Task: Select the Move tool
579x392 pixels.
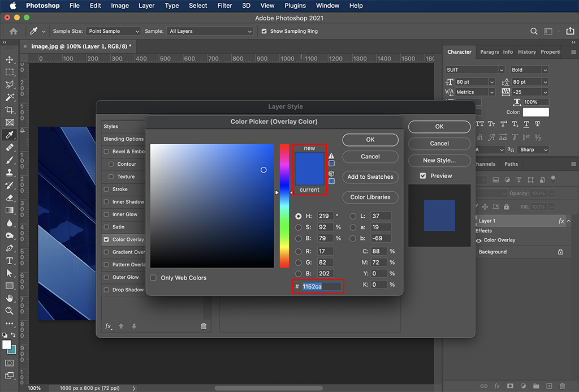Action: tap(10, 59)
